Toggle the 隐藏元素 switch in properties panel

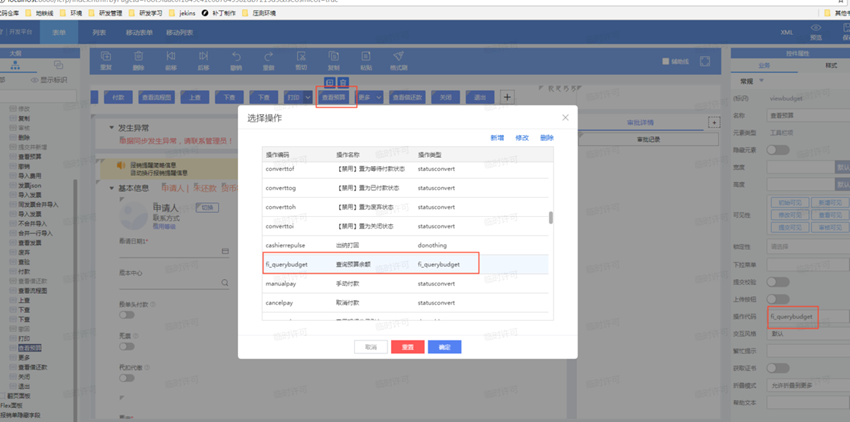click(x=777, y=150)
